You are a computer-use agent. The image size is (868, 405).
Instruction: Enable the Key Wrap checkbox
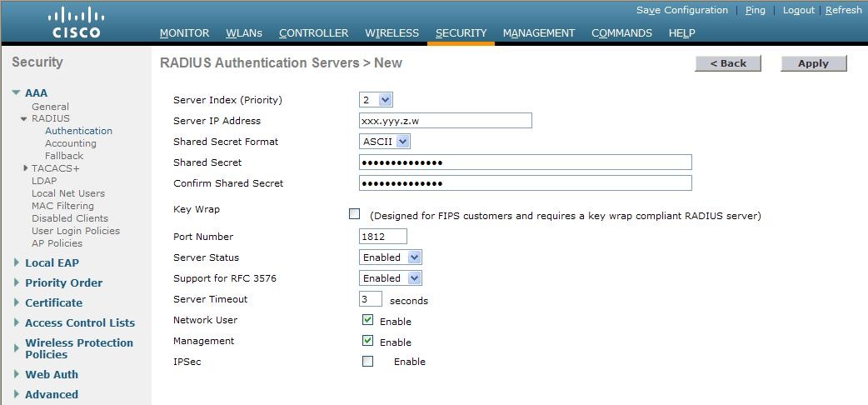(354, 214)
